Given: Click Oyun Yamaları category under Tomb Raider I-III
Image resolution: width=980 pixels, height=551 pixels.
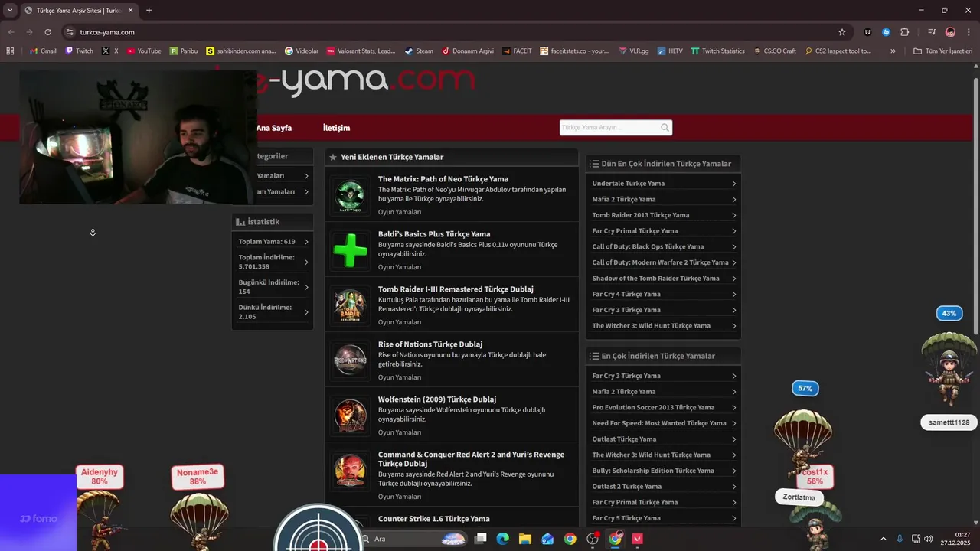Looking at the screenshot, I should [400, 322].
